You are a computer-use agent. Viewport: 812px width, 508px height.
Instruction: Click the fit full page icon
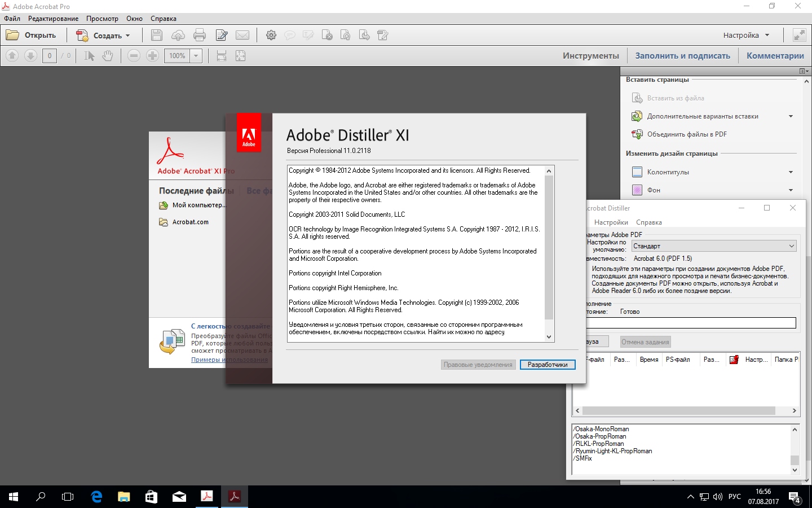[x=240, y=55]
